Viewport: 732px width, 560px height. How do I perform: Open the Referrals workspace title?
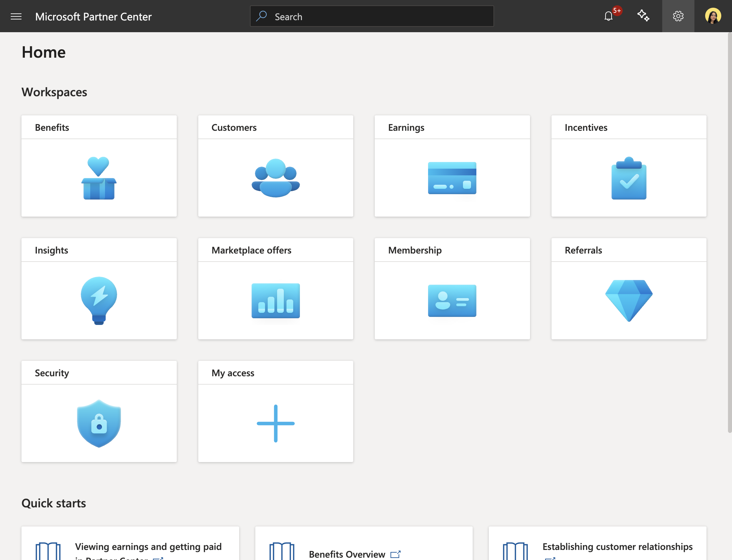click(583, 250)
